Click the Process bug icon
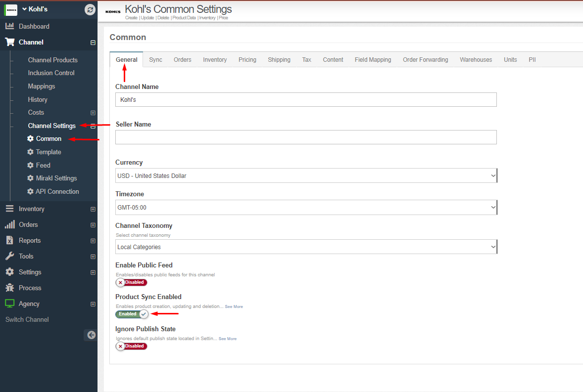Screen dimensions: 583x392 pyautogui.click(x=10, y=288)
